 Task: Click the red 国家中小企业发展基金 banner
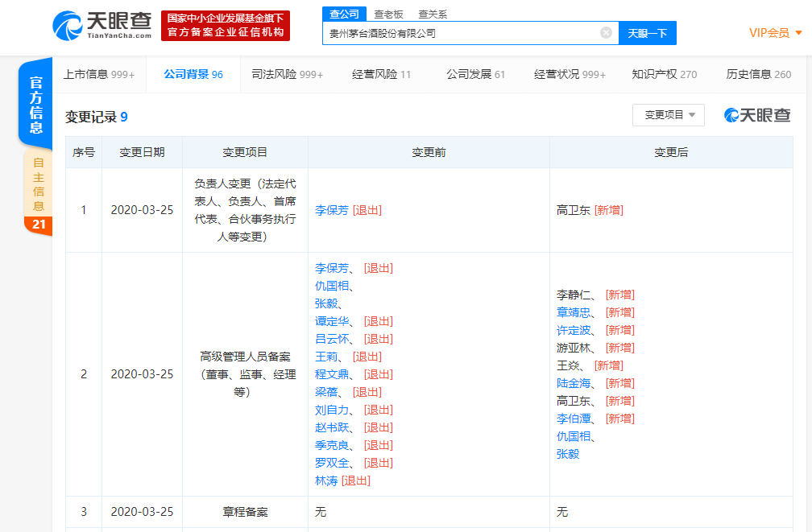(226, 26)
